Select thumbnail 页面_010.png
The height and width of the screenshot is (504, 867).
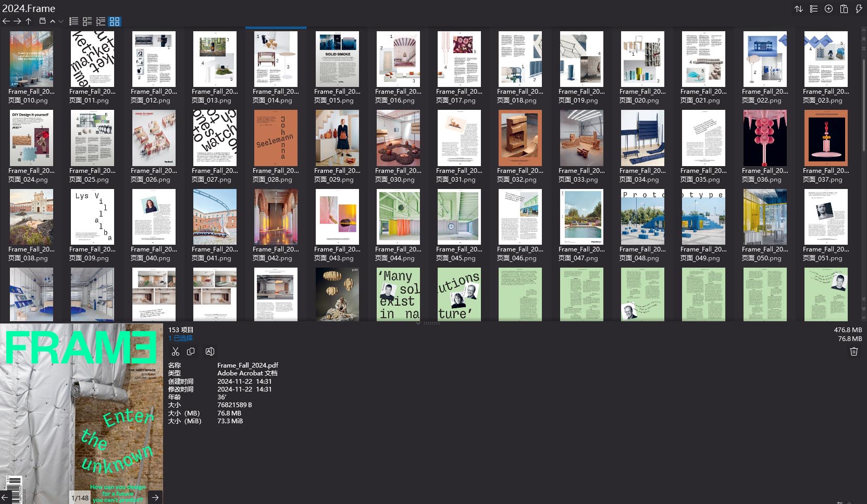(x=31, y=59)
